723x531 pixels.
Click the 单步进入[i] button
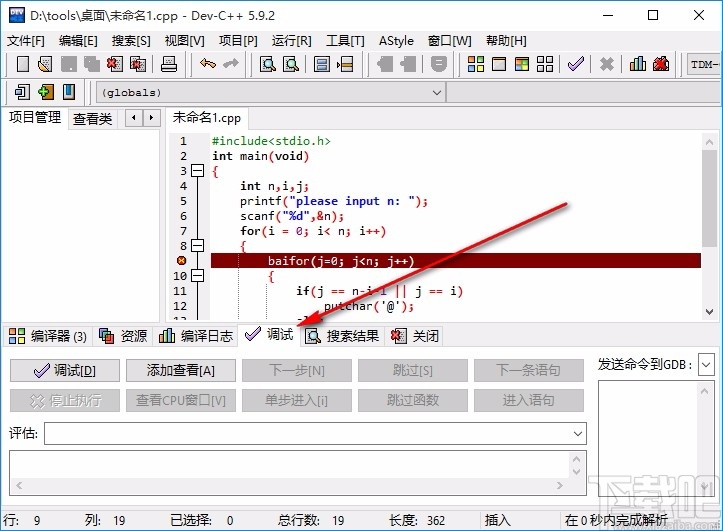297,401
